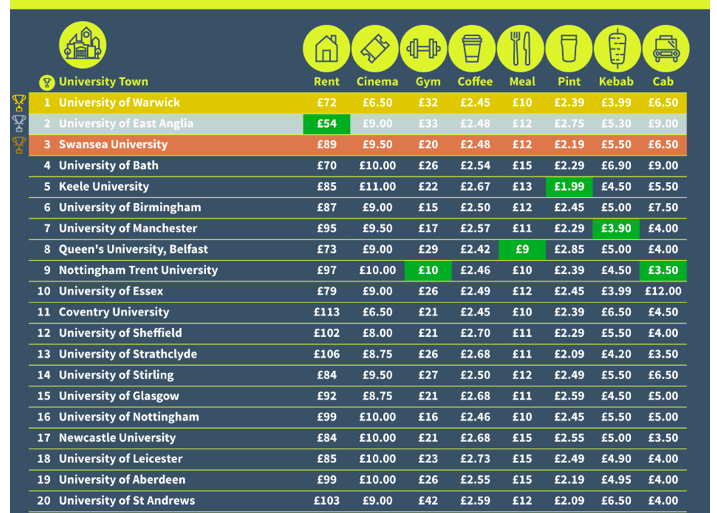Screen dimensions: 717x513
Task: Click the gold trophy beside University of Warwick
Action: 18,102
